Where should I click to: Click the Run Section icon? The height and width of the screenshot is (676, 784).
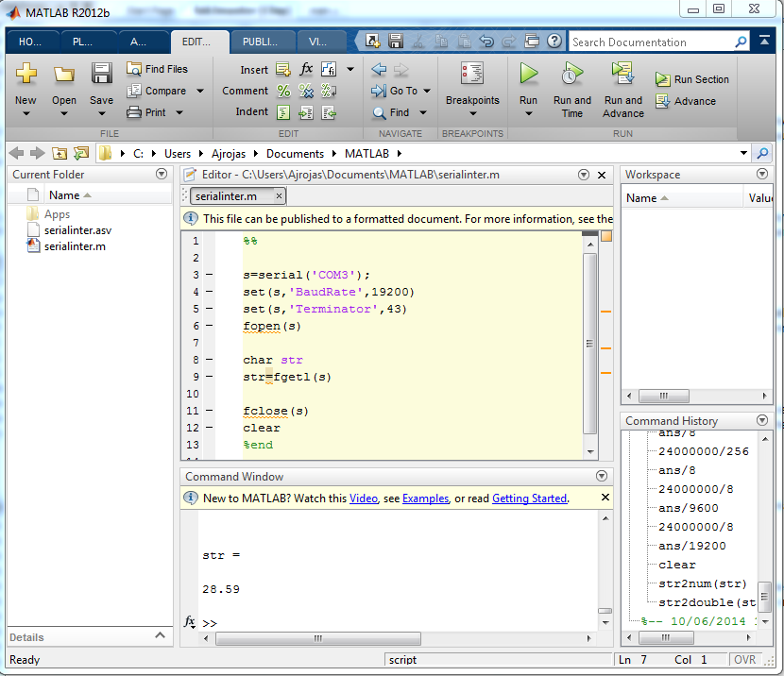[663, 80]
